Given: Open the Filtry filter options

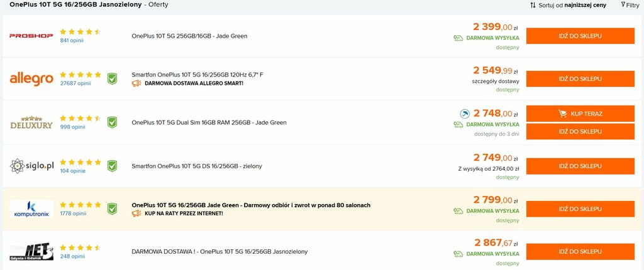Looking at the screenshot, I should point(630,5).
